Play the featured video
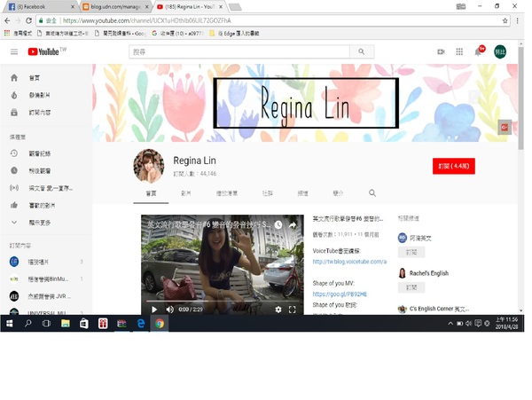The image size is (532, 400). pyautogui.click(x=154, y=310)
